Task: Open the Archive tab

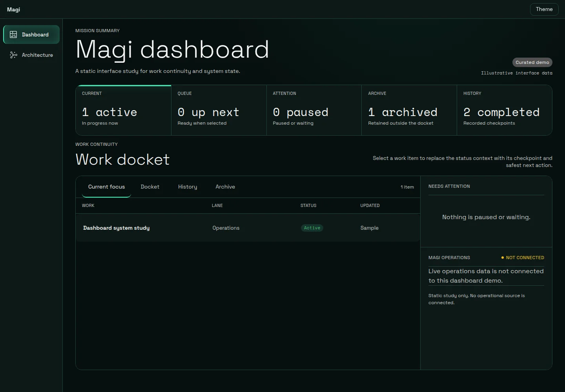Action: tap(225, 187)
